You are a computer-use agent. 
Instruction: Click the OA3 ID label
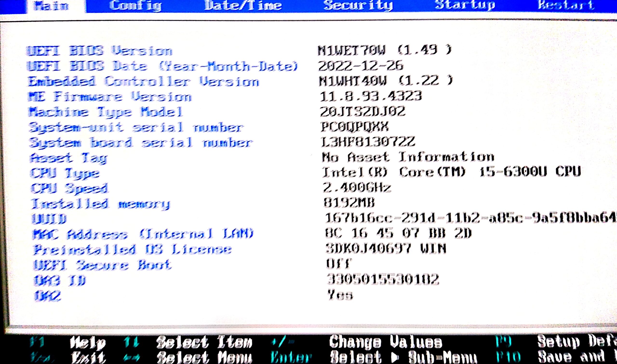point(60,280)
